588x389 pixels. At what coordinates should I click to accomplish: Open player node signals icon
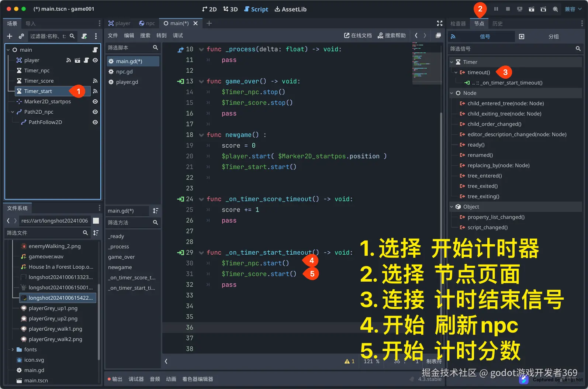[x=68, y=60]
